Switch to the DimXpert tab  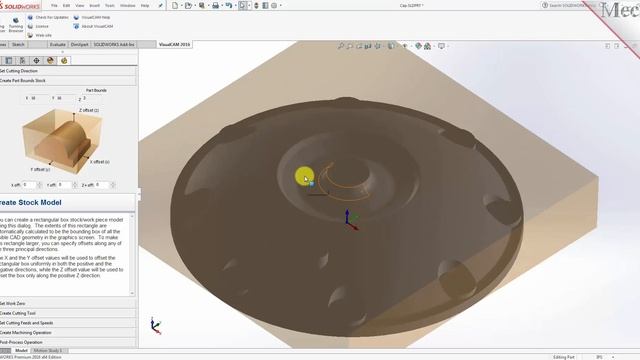tap(80, 44)
